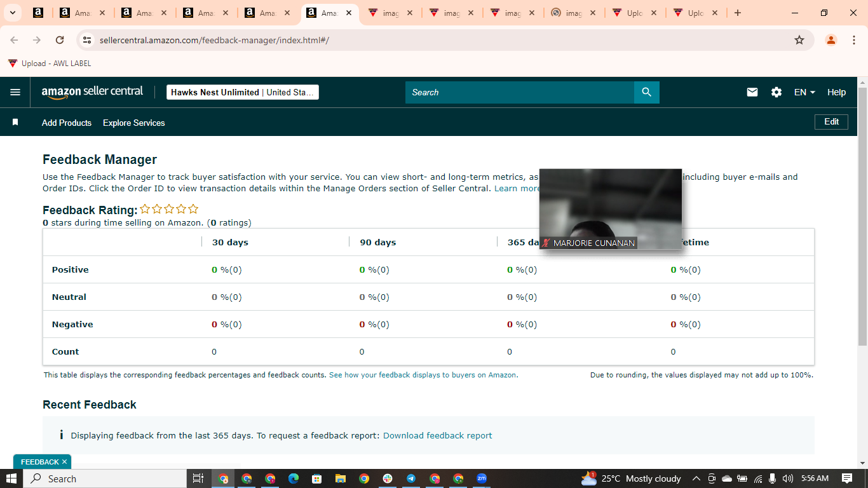
Task: Switch to Slack on the taskbar
Action: tap(388, 478)
